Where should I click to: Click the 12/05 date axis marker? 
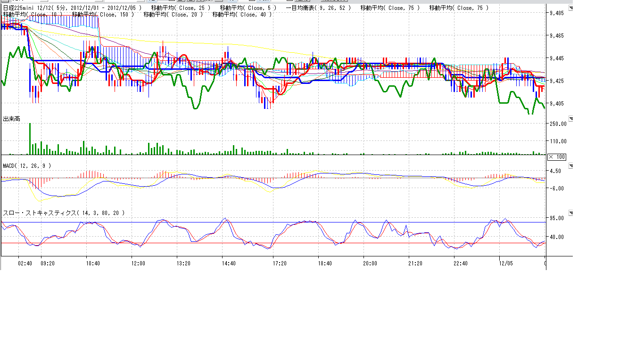tap(506, 263)
